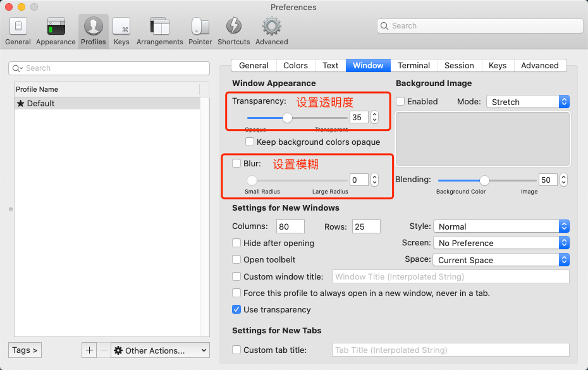The width and height of the screenshot is (588, 370).
Task: Uncheck Use transparency
Action: point(236,309)
